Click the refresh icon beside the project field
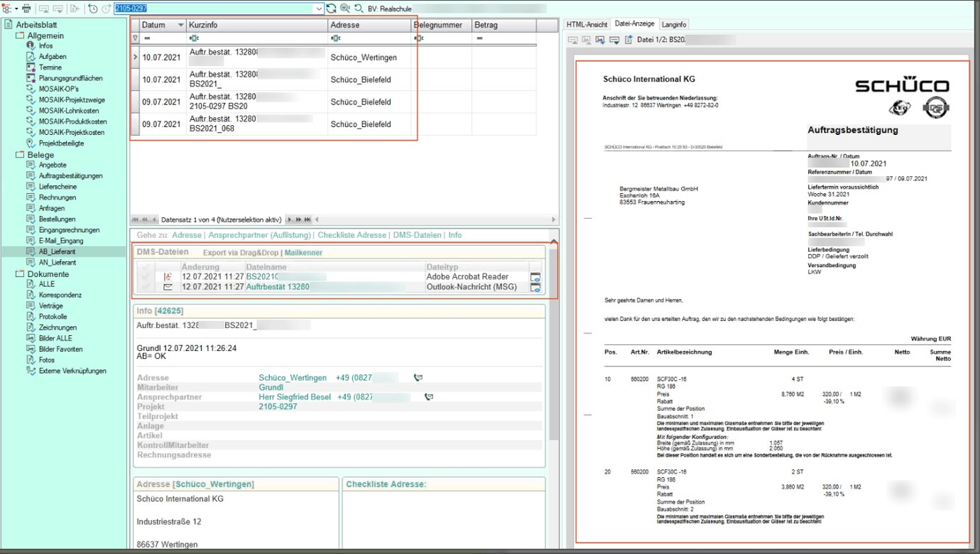Image resolution: width=980 pixels, height=554 pixels. click(x=332, y=9)
